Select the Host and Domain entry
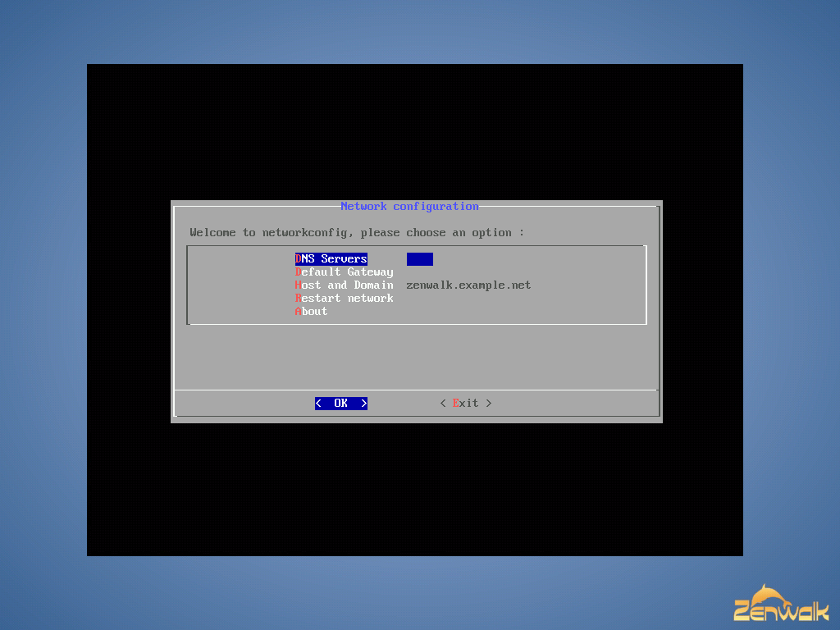 345,285
